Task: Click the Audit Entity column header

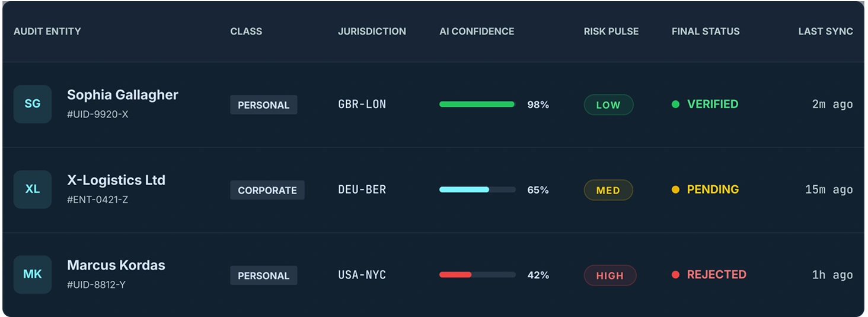Action: click(x=47, y=31)
